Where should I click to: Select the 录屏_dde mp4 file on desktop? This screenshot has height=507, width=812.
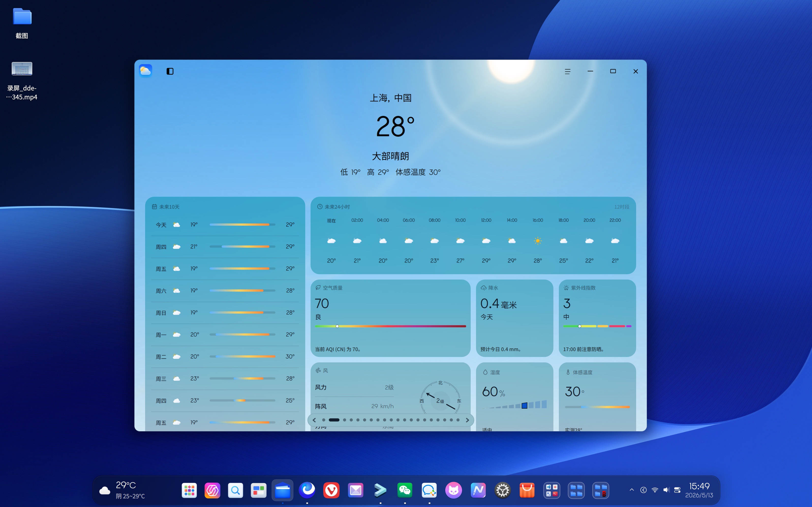tap(22, 81)
